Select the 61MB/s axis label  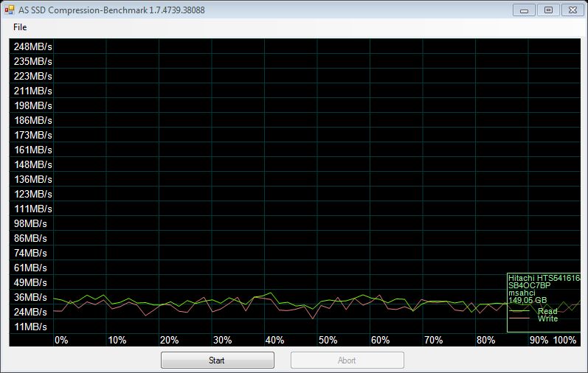click(x=30, y=268)
